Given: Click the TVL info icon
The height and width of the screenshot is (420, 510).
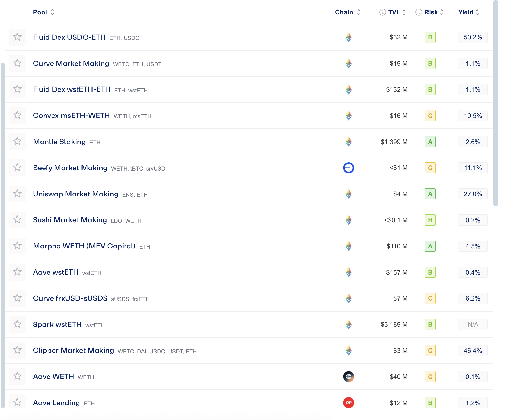Looking at the screenshot, I should [382, 12].
